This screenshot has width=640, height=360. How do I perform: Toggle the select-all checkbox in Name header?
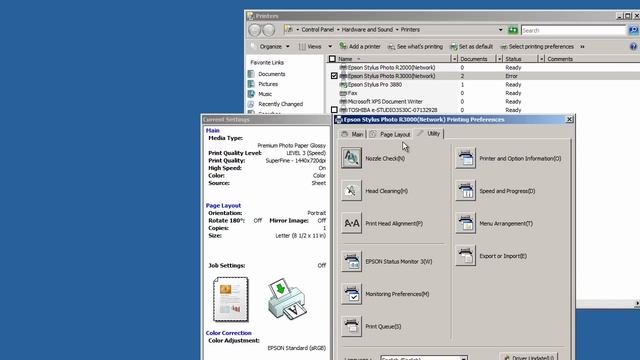coord(332,59)
